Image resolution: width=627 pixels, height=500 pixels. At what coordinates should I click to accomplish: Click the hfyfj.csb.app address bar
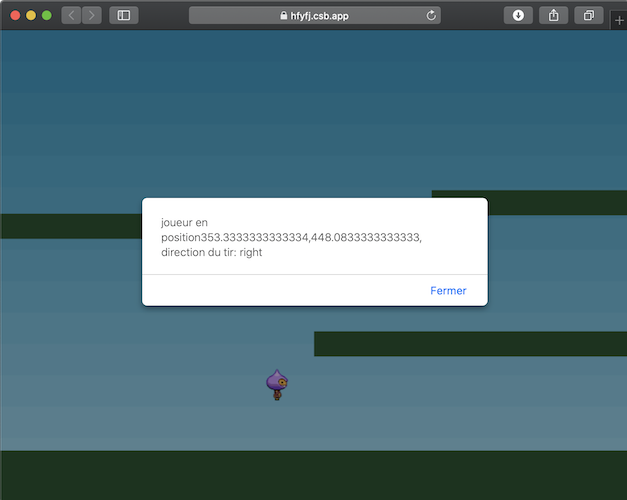click(315, 16)
